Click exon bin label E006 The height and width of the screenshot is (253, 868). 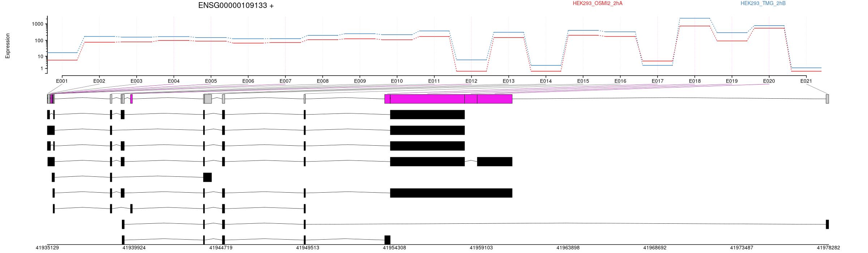click(248, 81)
